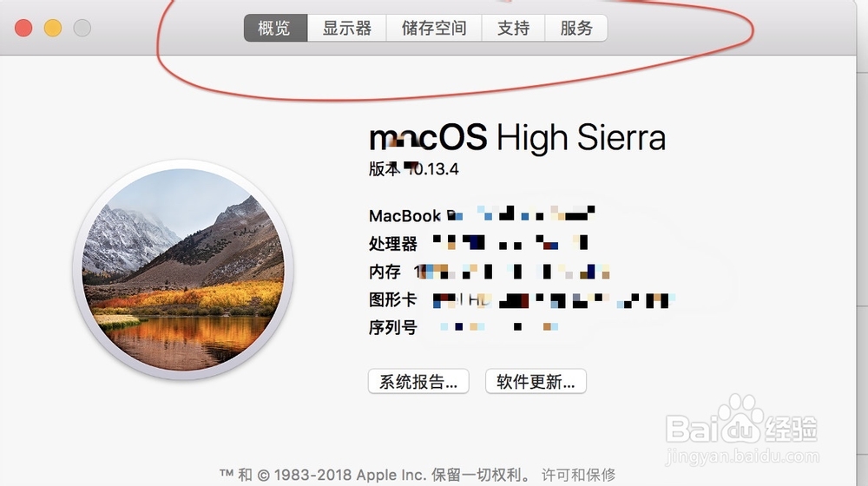Click the 处理器 info row
Viewport: 868px width, 486px height.
477,243
